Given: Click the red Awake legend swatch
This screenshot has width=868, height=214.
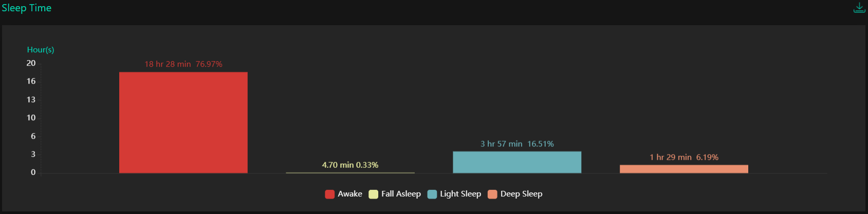Looking at the screenshot, I should pos(330,194).
